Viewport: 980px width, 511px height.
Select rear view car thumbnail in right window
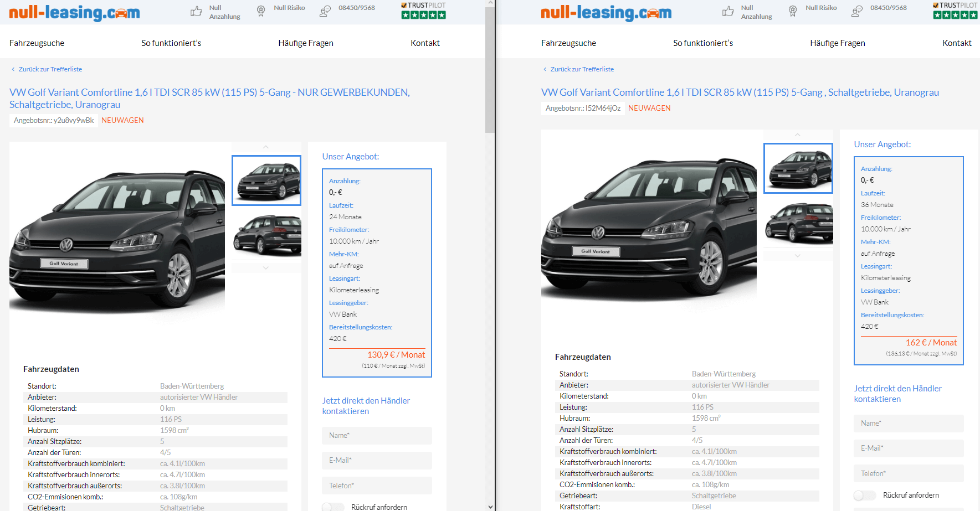click(798, 223)
